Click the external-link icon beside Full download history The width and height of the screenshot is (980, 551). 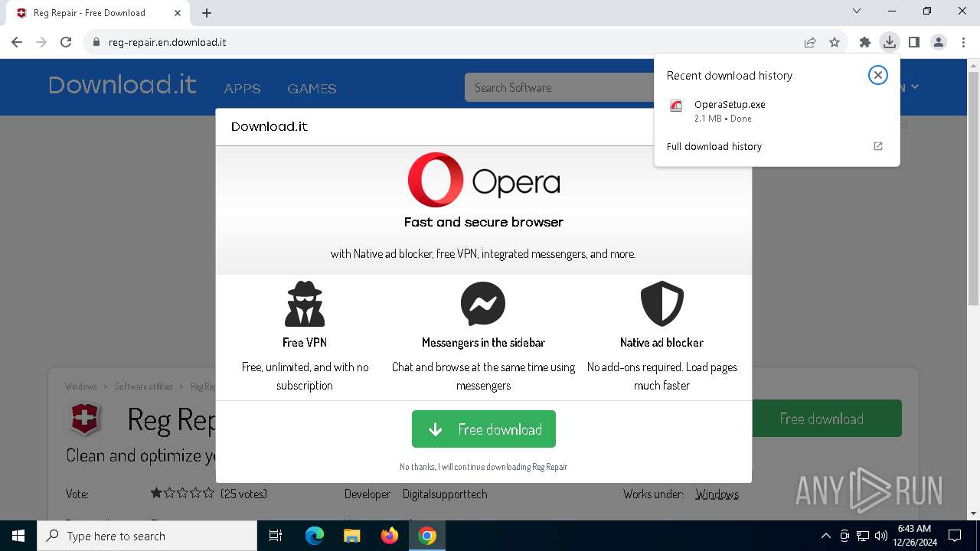tap(878, 146)
